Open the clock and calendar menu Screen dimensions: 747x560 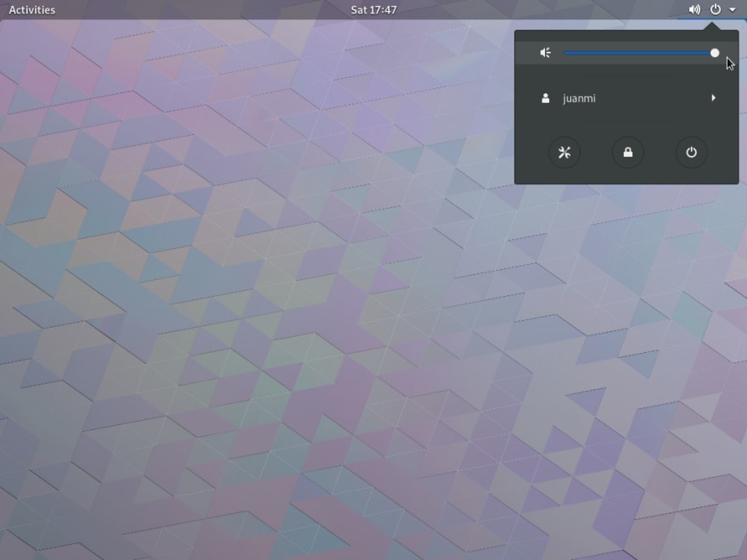coord(373,9)
